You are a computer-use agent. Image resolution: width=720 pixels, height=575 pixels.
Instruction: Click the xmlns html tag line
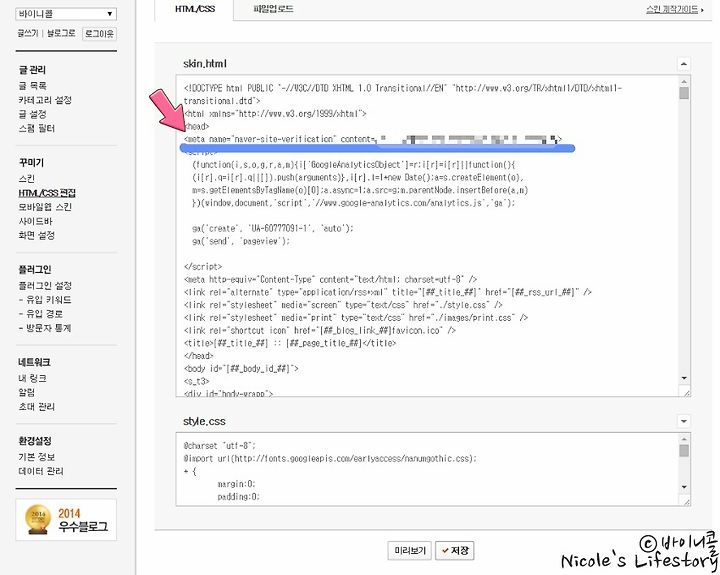(275, 113)
